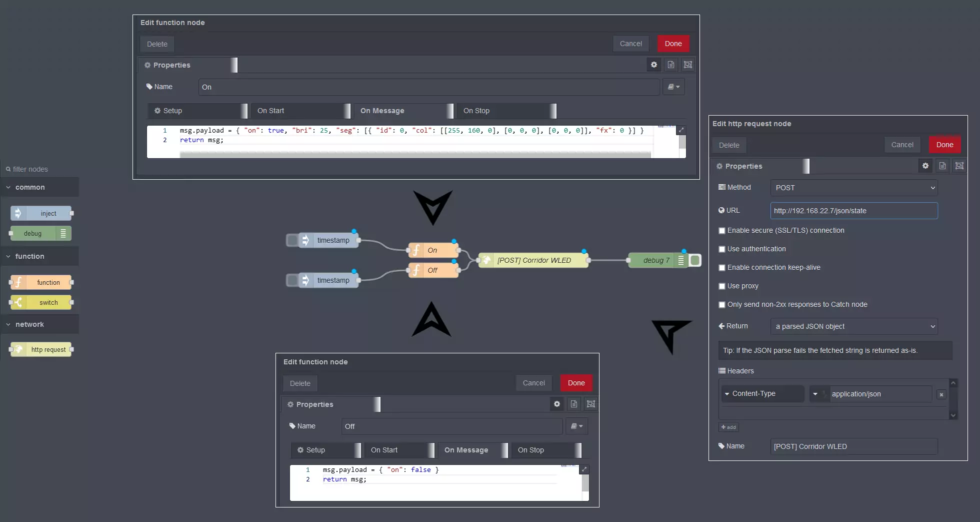Open library dropdown beside Off name field

coord(576,426)
